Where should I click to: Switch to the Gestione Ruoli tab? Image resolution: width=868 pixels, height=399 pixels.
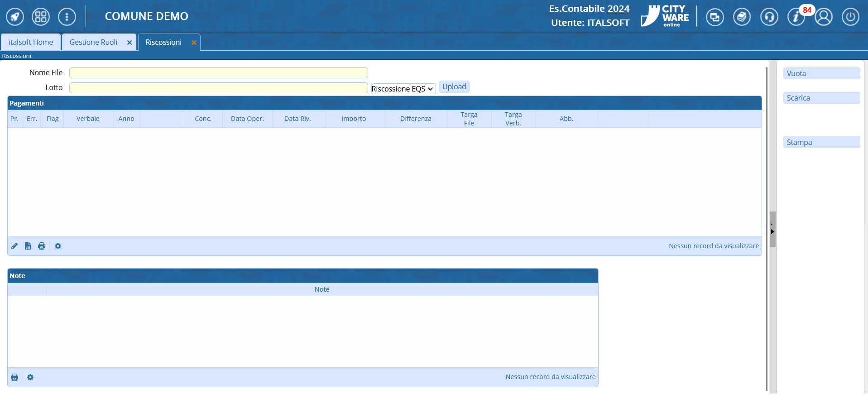click(93, 42)
